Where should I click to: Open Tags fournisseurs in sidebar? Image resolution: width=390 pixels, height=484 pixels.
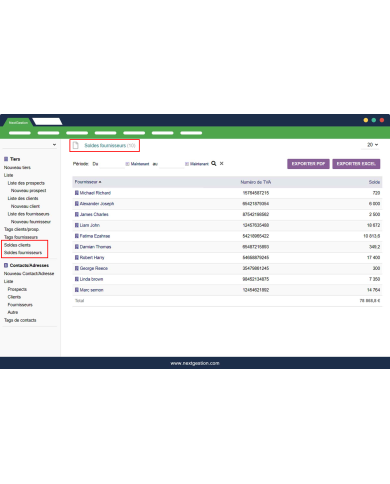(21, 237)
